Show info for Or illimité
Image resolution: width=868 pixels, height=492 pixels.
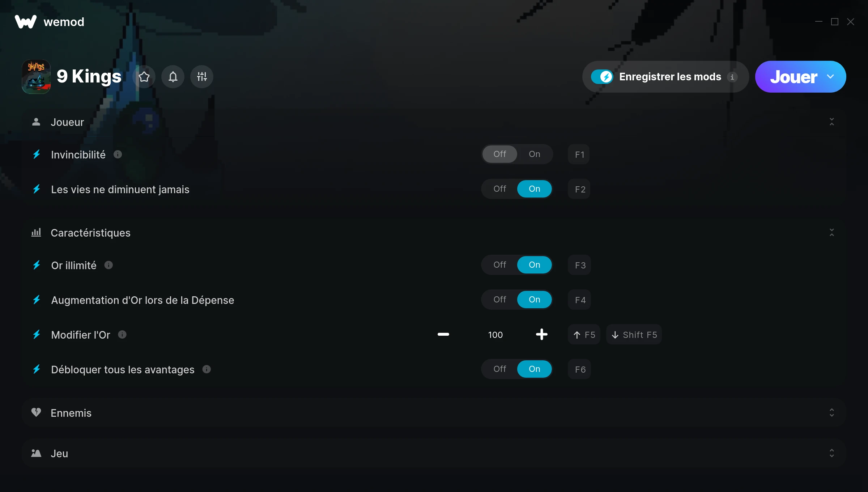click(x=109, y=265)
